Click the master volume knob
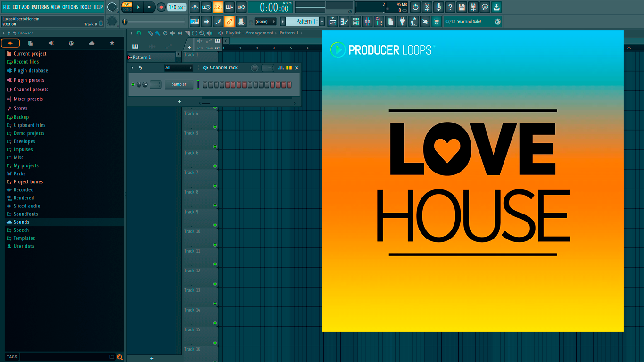Screen dimensions: 644x362 point(112,7)
